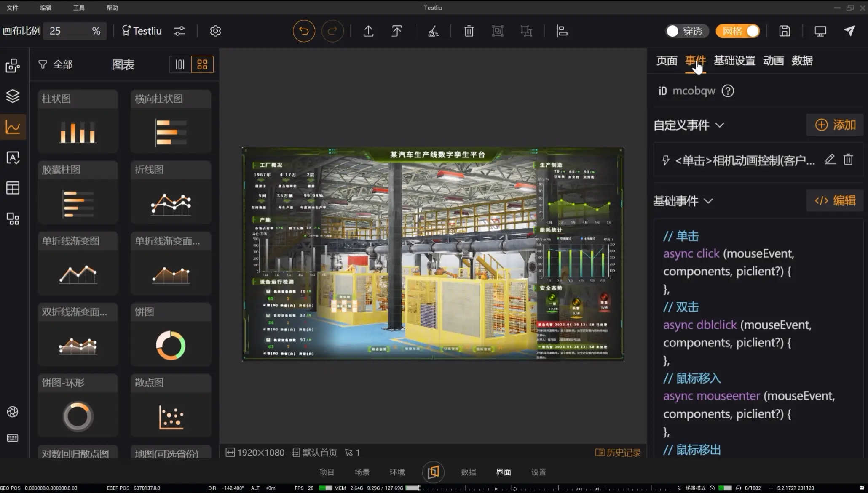
Task: Click the undo arrow button
Action: (x=304, y=31)
